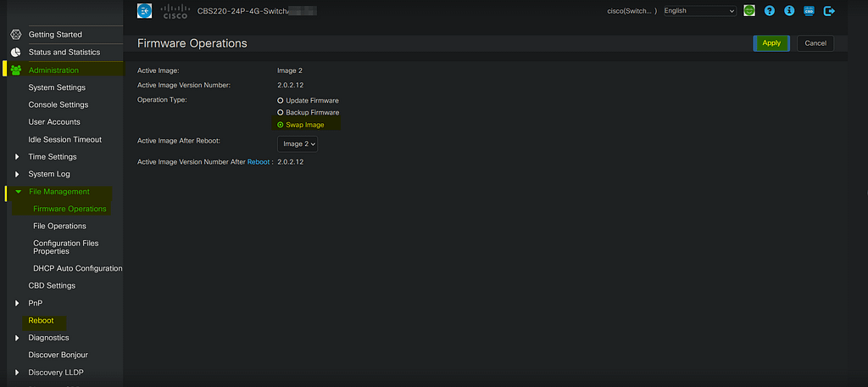Open the Help question mark icon

[770, 11]
